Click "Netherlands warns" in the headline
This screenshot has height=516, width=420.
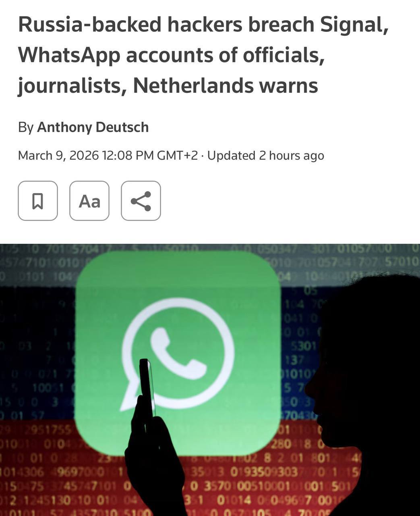226,85
